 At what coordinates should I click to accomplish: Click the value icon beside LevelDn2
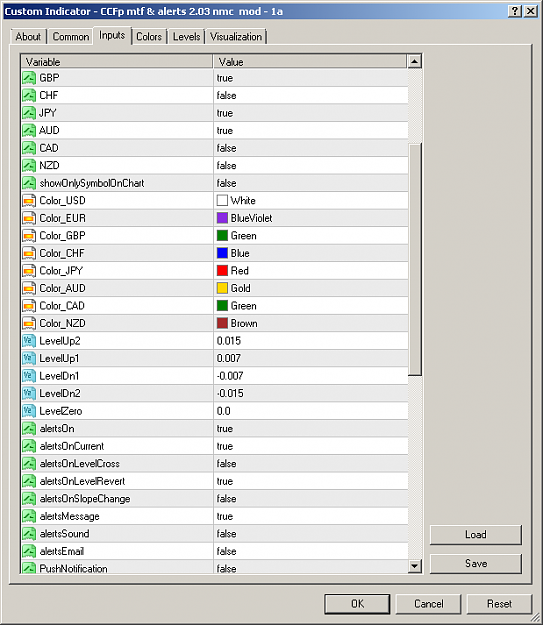coord(29,393)
